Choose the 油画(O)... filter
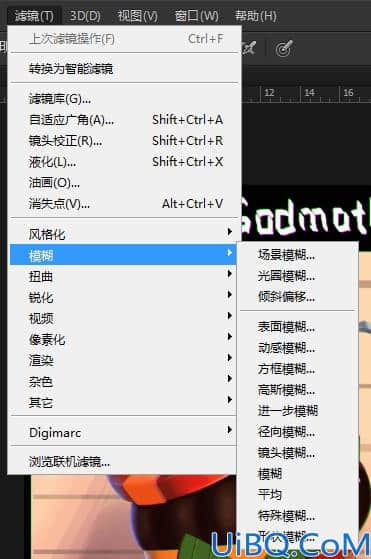 click(x=123, y=183)
